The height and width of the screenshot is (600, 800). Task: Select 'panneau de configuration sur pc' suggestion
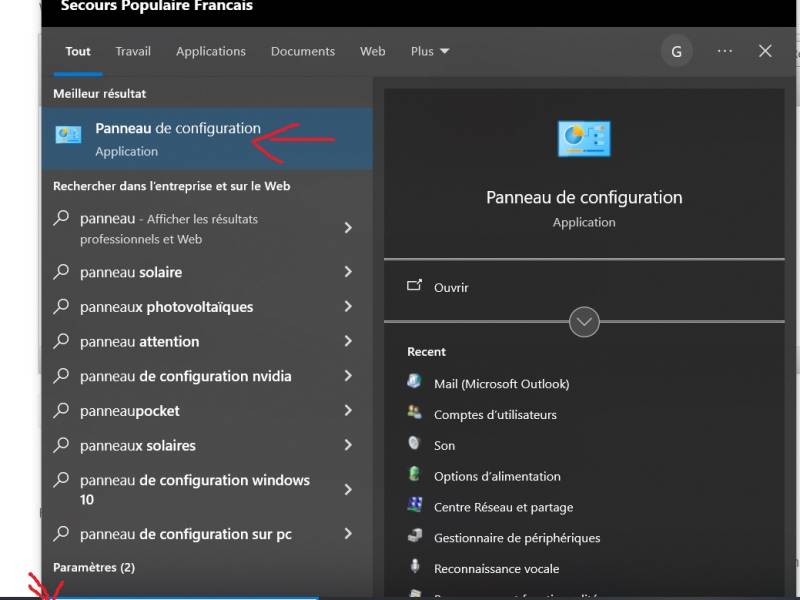207,534
